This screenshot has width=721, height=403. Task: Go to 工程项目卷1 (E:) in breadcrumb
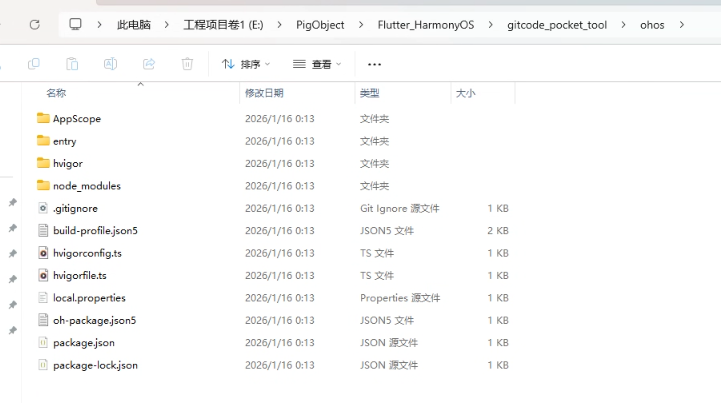[x=223, y=25]
